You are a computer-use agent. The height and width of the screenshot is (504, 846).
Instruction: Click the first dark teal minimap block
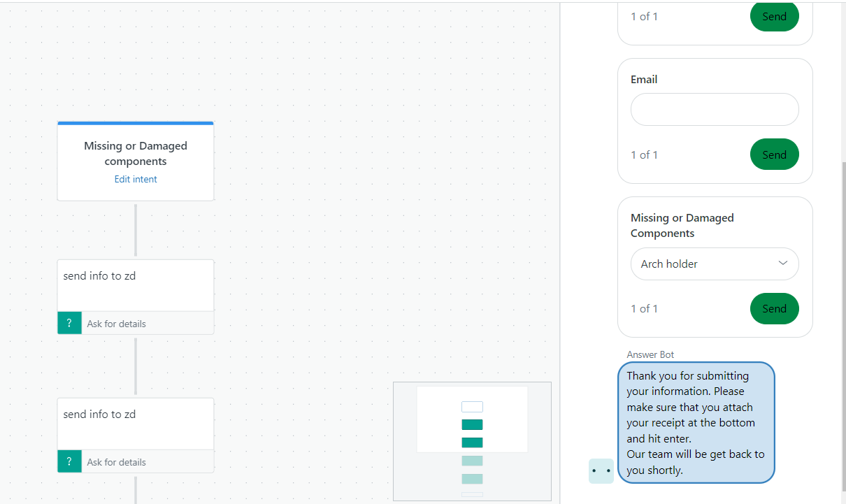(472, 424)
